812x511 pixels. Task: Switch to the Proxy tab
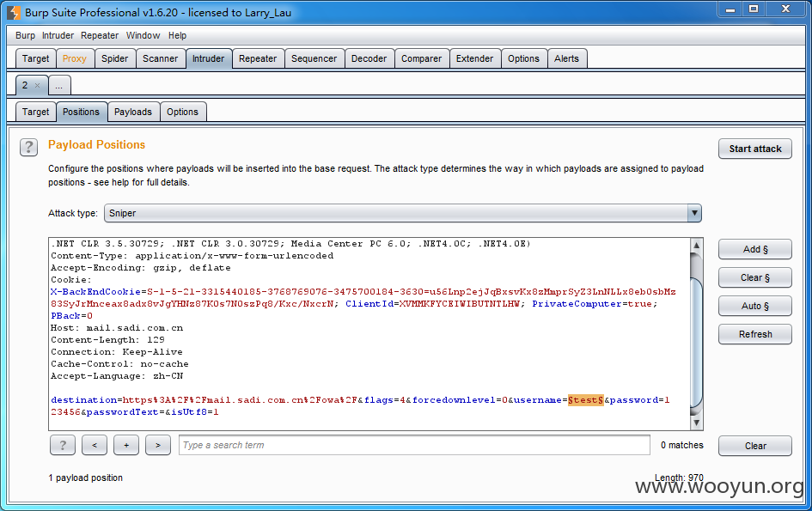[x=75, y=58]
